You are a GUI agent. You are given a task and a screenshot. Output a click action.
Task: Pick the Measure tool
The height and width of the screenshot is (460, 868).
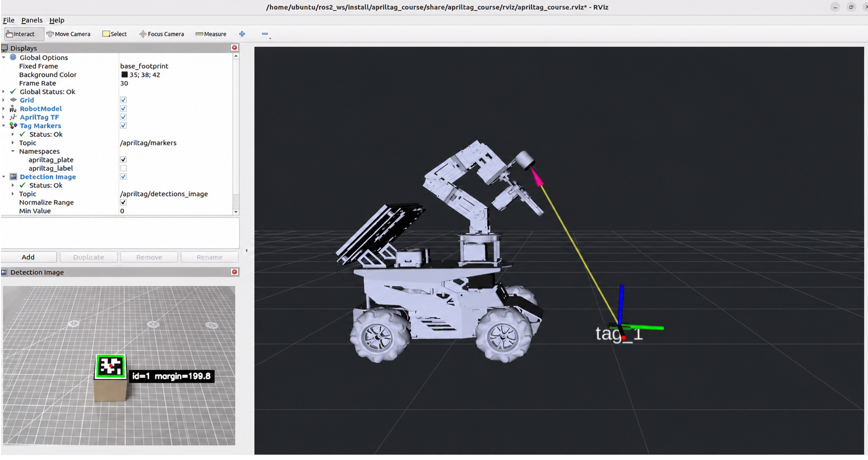[211, 34]
